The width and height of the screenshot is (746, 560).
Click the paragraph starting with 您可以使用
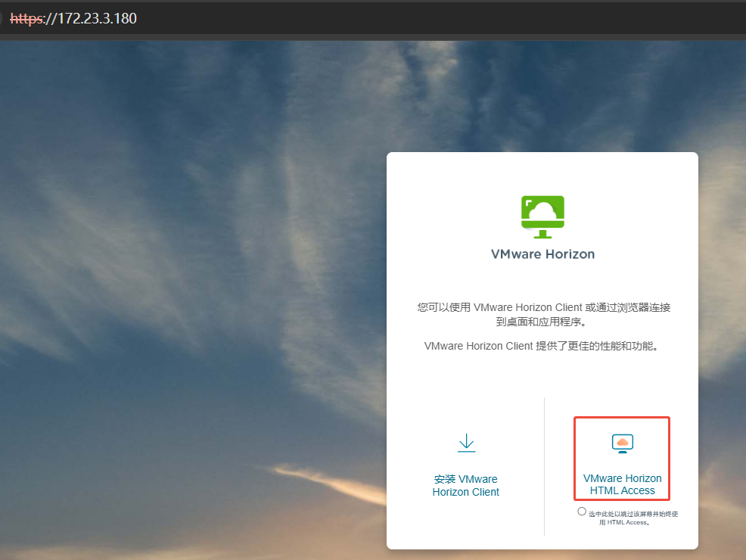pyautogui.click(x=543, y=314)
